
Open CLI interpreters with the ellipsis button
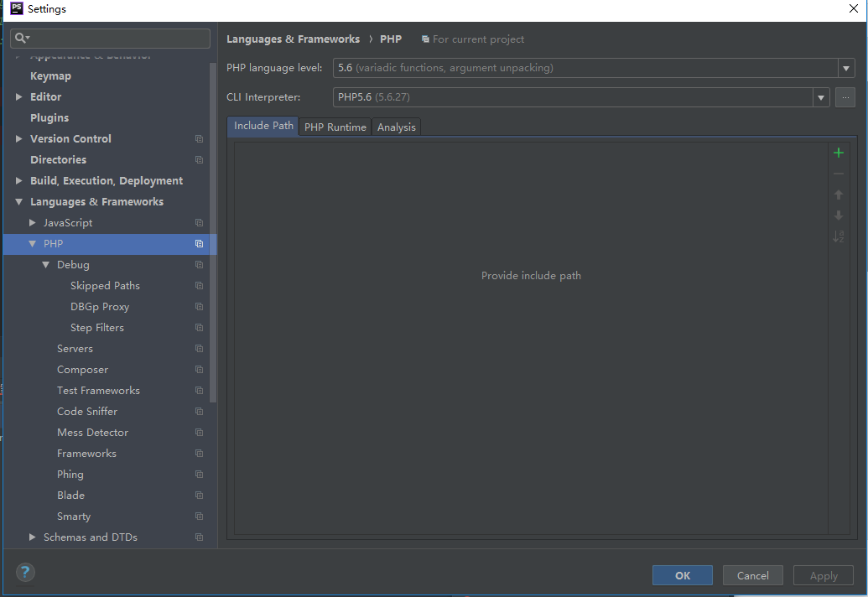coord(845,97)
